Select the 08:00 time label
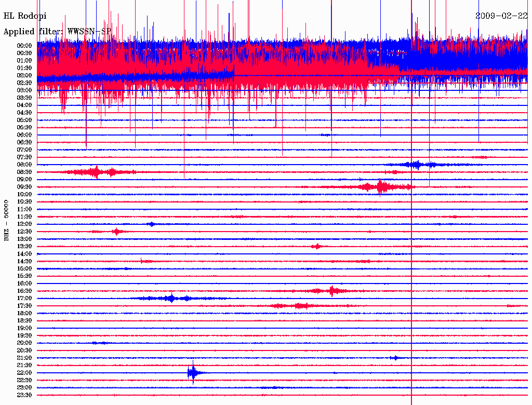Screen dimensions: 532x405 coord(24,165)
